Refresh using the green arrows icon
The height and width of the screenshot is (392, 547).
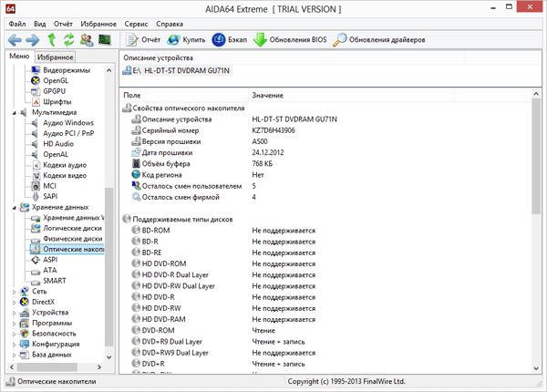click(x=68, y=40)
